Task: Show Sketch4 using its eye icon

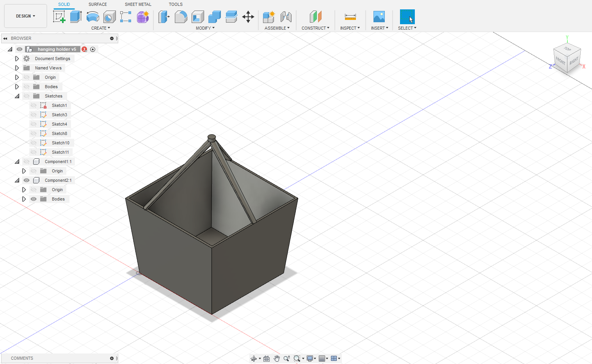Action: coord(34,124)
